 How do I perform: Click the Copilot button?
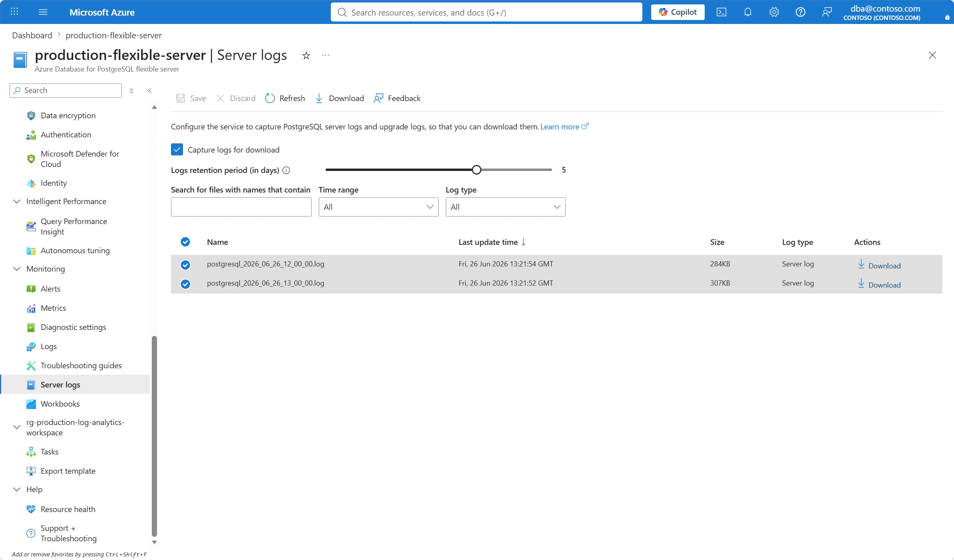[678, 12]
